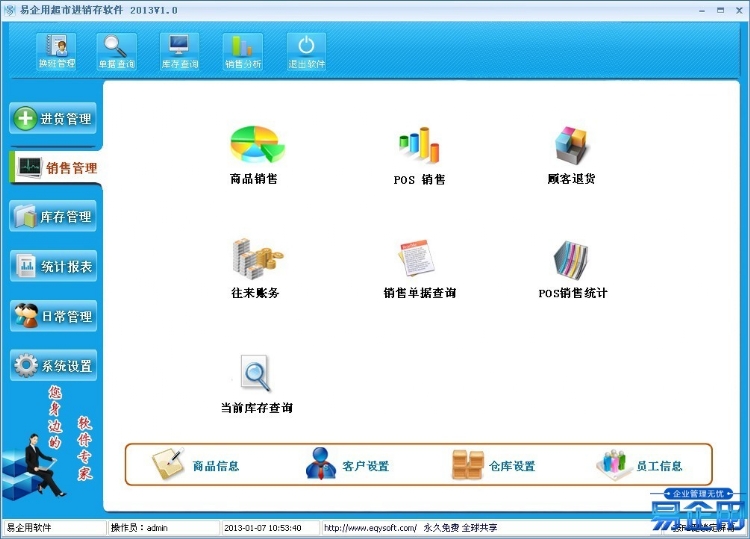Screen dimensions: 750x539
Task: Click the 客户设置 link text
Action: [x=366, y=466]
